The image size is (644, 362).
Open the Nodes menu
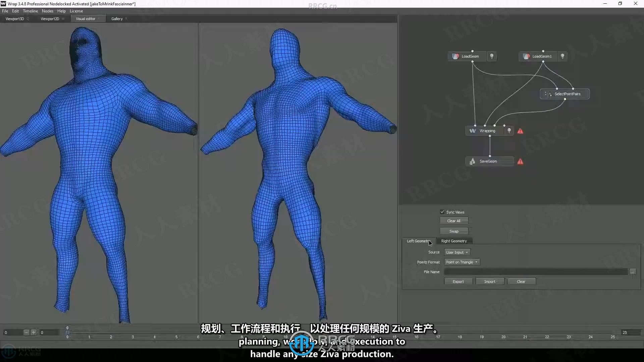pyautogui.click(x=48, y=11)
